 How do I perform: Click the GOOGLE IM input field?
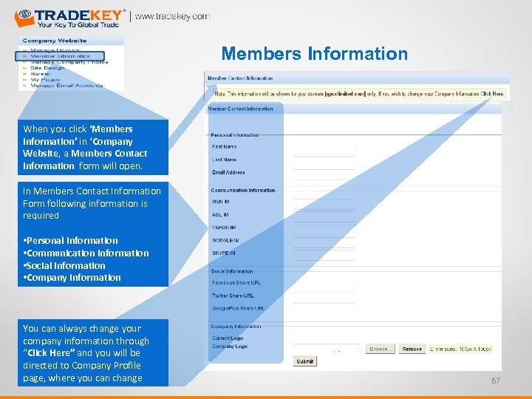click(x=324, y=242)
